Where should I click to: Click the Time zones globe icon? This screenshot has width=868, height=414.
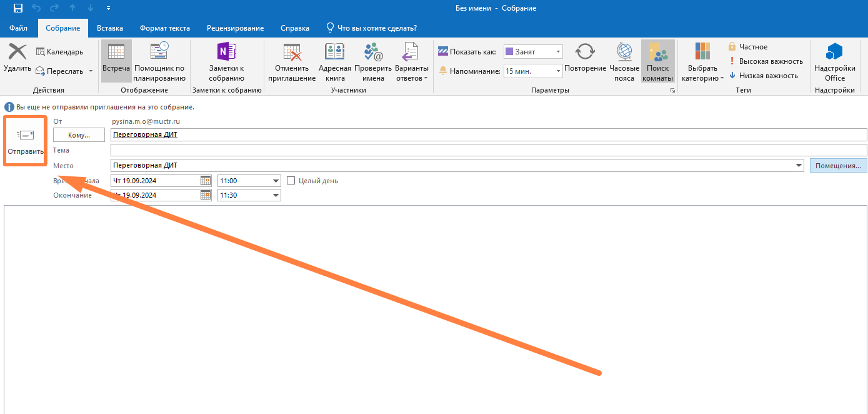pos(624,53)
